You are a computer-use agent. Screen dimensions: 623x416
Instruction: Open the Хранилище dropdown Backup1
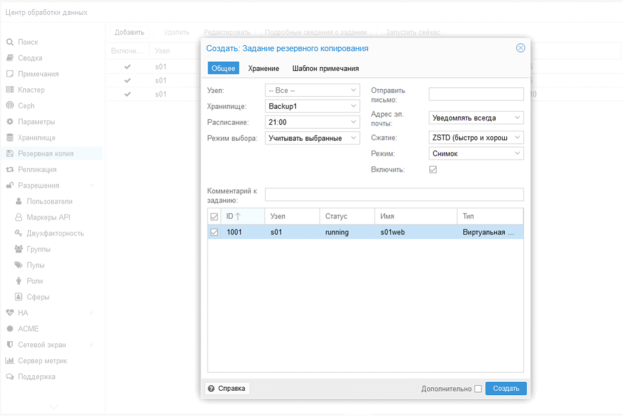[312, 106]
